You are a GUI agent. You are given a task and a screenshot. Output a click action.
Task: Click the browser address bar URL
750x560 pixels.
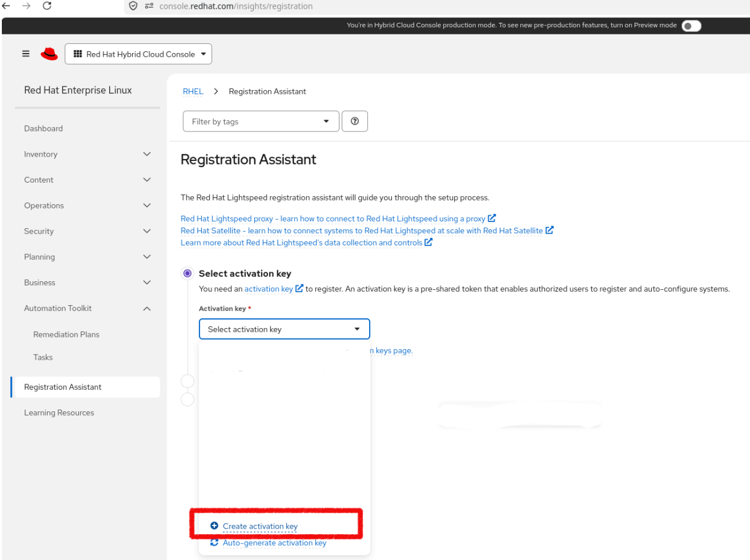(236, 6)
